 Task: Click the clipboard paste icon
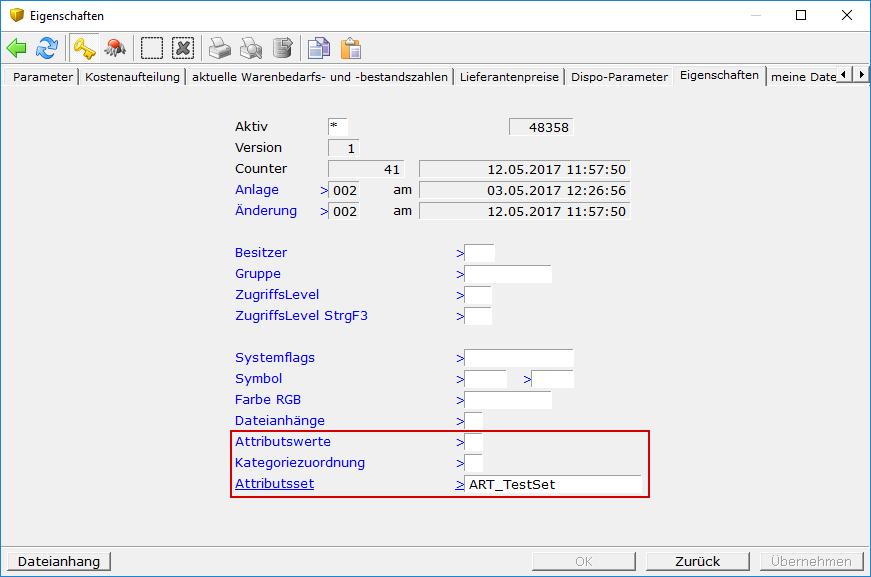[350, 48]
